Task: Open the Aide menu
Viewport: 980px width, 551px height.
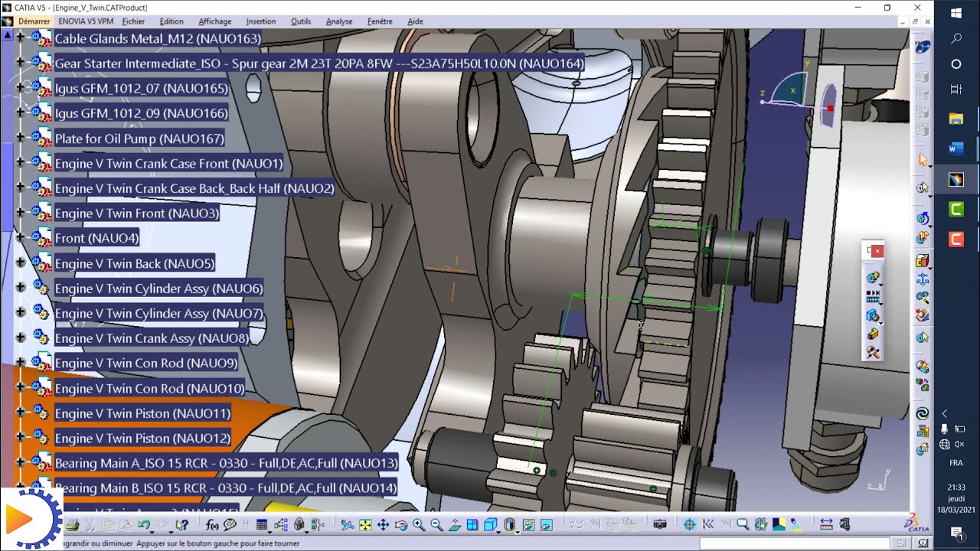Action: click(x=415, y=21)
